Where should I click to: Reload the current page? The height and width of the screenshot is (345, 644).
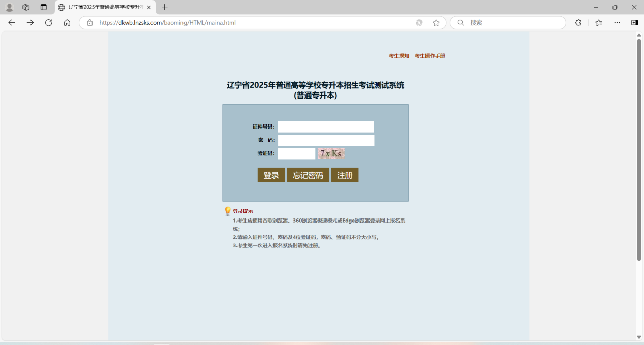point(49,23)
